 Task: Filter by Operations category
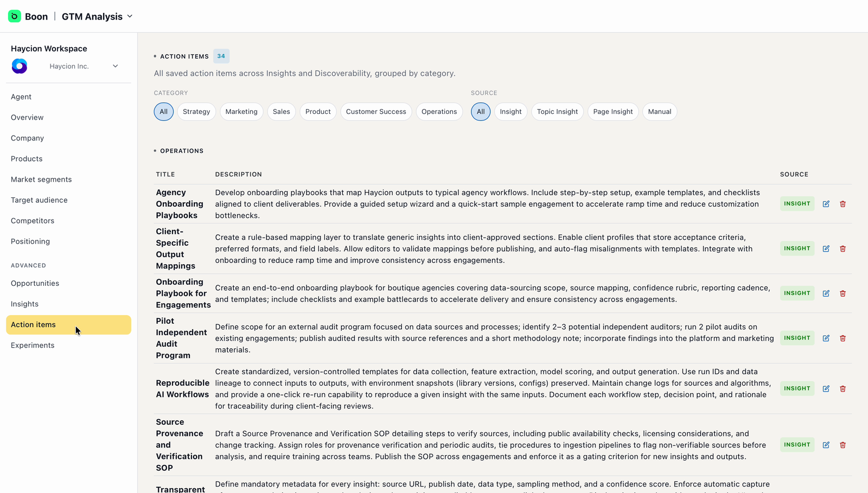[439, 112]
